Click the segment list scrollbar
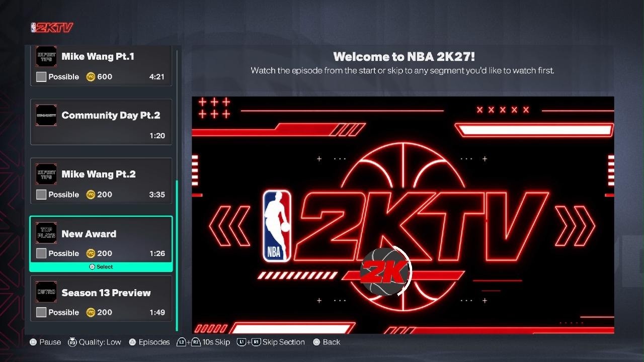Viewport: 644px width, 362px height. (177, 255)
